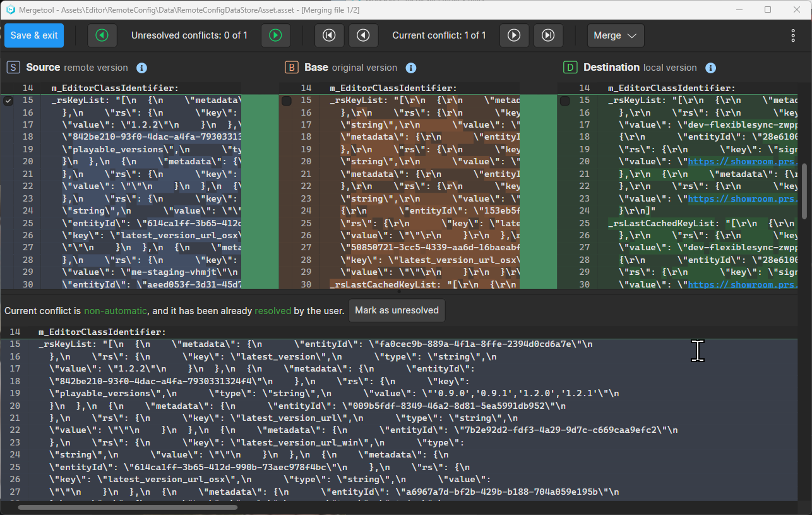Screen dimensions: 812x515
Task: Go to the first conflict
Action: pyautogui.click(x=329, y=35)
